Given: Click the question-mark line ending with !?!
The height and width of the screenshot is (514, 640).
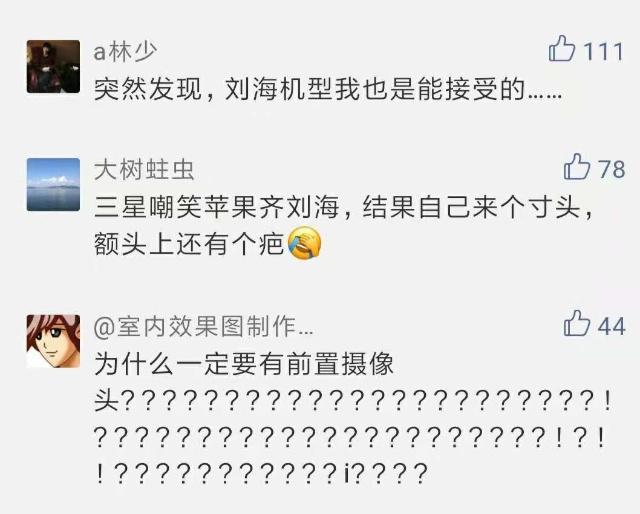Looking at the screenshot, I should pos(350,438).
